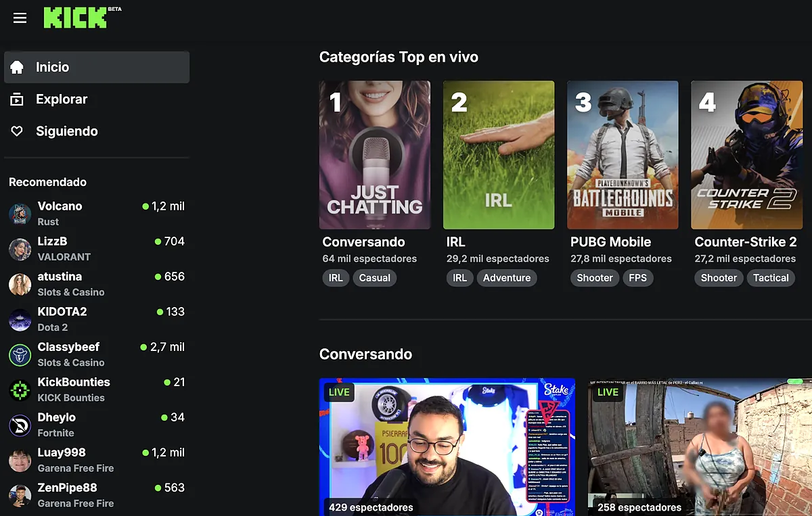Viewport: 812px width, 516px height.
Task: Click '27,2 mil espectadores' text
Action: [x=745, y=259]
